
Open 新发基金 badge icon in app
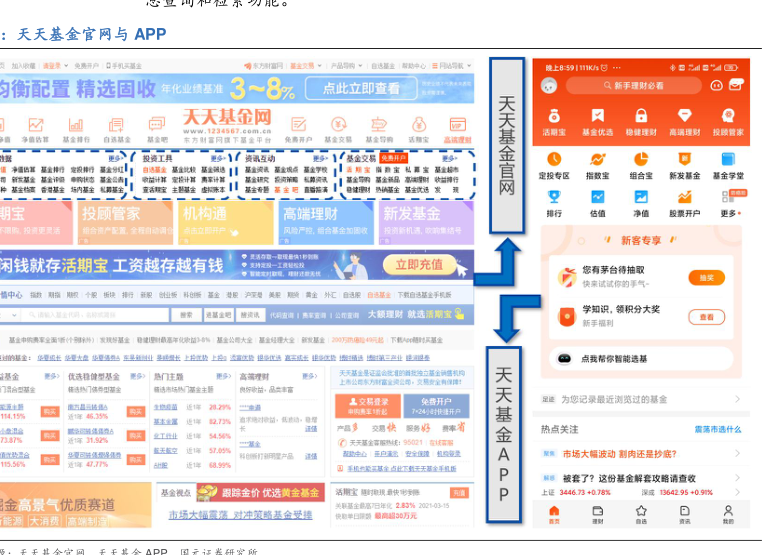click(684, 159)
